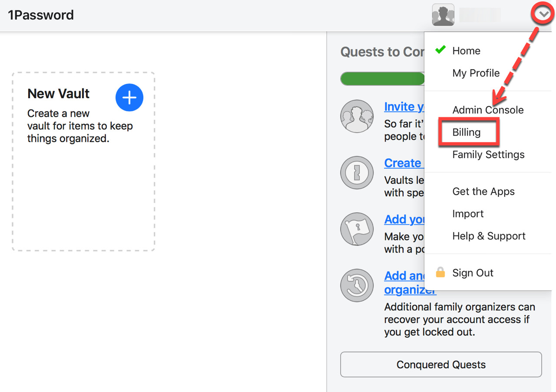Open My Profile from the menu
The height and width of the screenshot is (392, 556).
coord(476,73)
